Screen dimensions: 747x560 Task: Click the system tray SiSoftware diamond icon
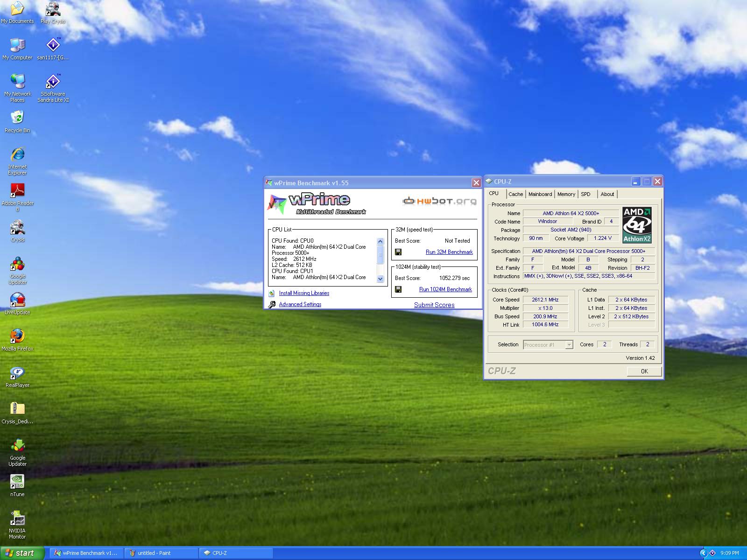point(712,553)
